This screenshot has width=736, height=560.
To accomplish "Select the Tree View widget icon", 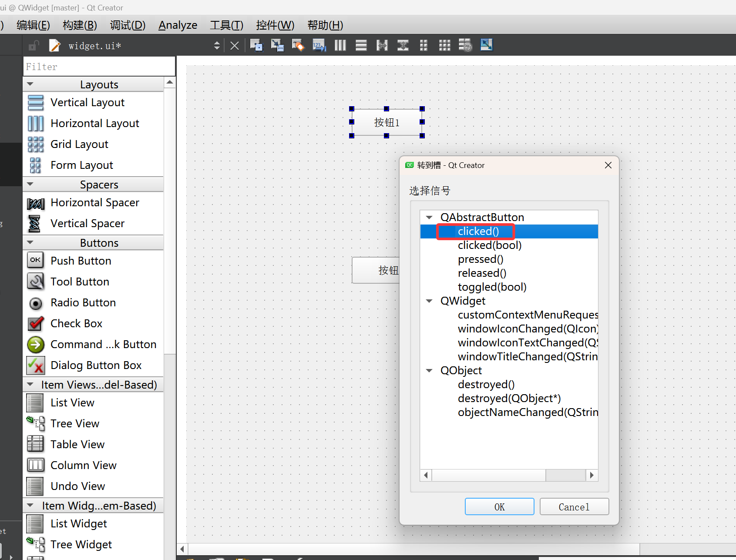I will click(36, 423).
